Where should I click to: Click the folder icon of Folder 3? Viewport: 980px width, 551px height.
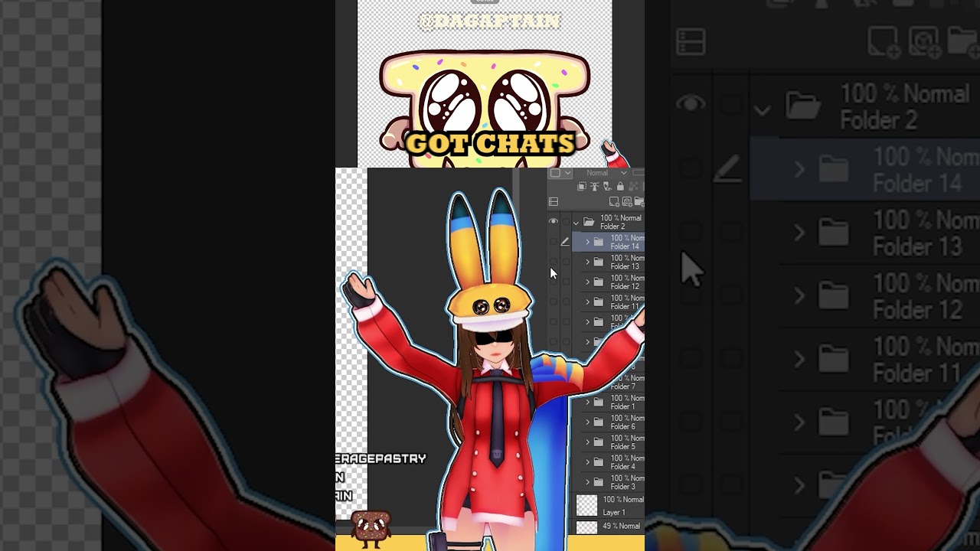click(x=599, y=481)
